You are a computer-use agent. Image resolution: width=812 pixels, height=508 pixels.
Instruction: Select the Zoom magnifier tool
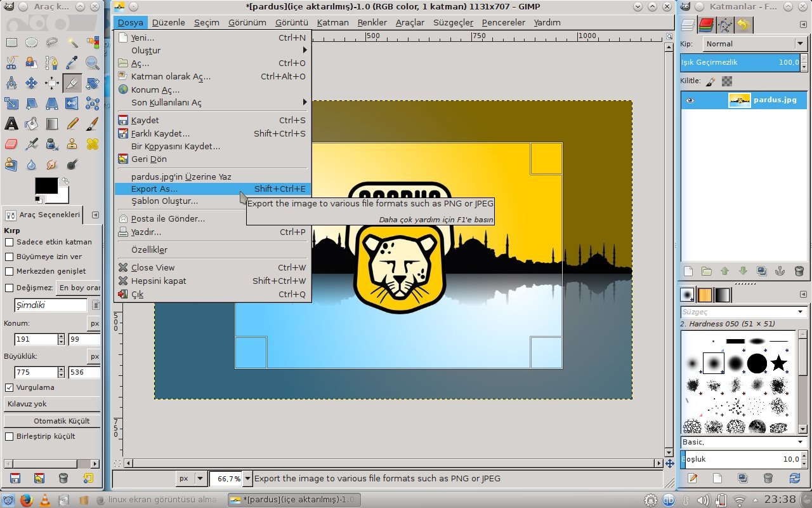[93, 63]
